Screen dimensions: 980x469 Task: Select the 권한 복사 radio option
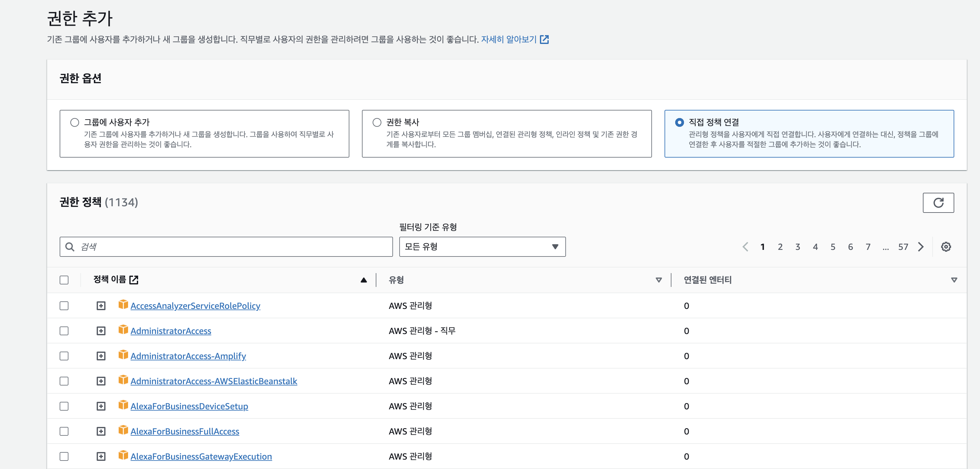click(x=377, y=122)
